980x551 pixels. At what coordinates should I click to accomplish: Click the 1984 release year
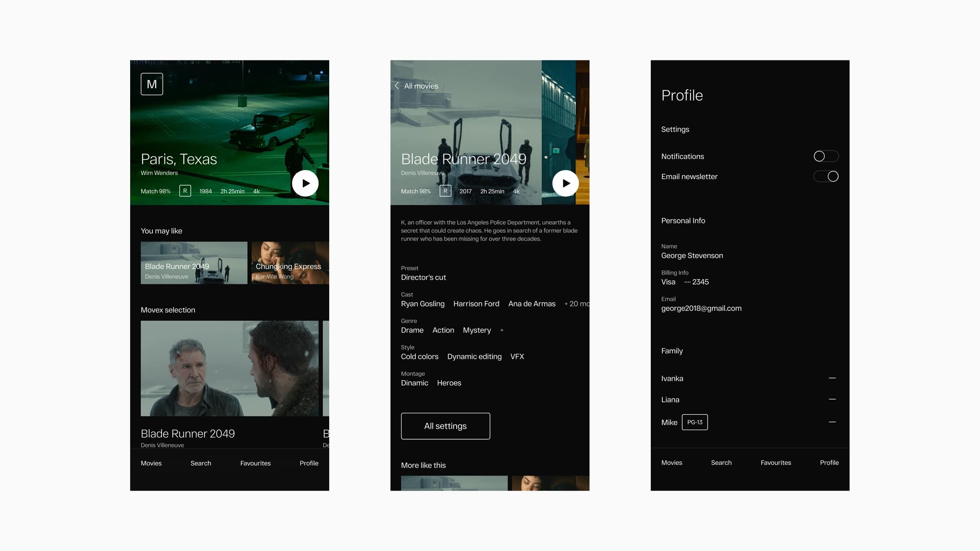[206, 191]
